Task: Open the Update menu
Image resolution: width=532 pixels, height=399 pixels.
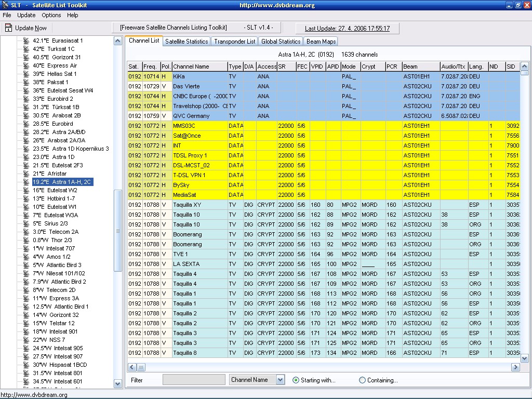Action: point(26,15)
